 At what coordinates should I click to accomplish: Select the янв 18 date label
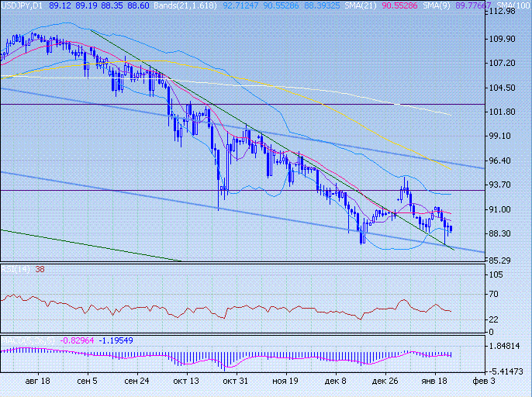pos(434,382)
